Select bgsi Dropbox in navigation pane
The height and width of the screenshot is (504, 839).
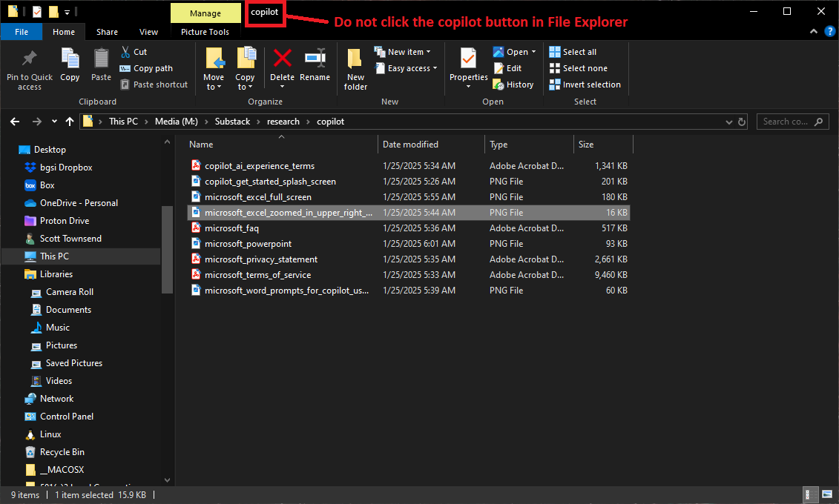[x=66, y=168]
